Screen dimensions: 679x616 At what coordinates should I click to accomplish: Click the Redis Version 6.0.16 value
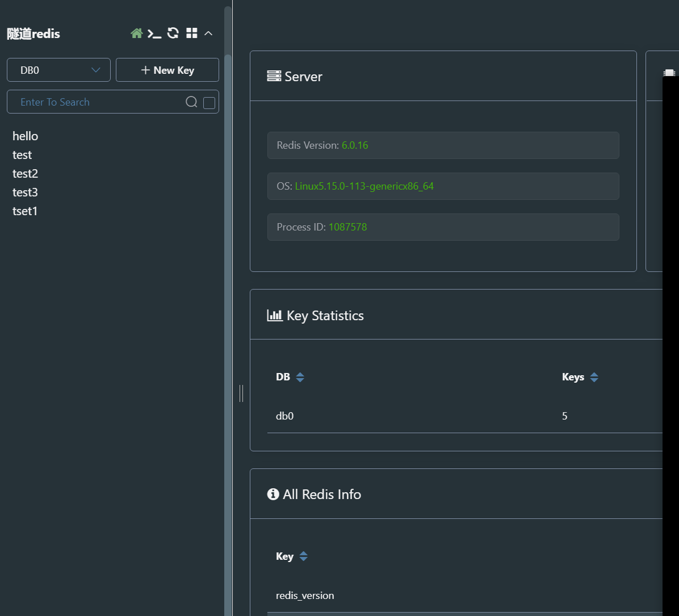coord(355,145)
